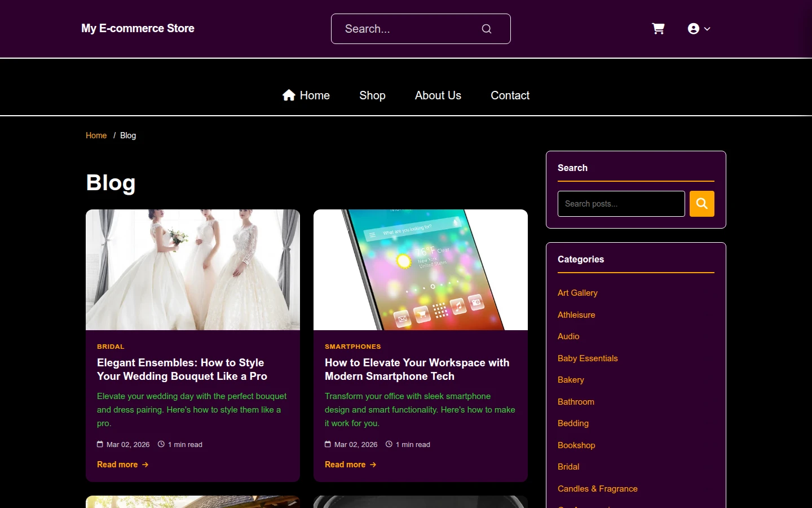Click the Blog page heading
This screenshot has height=508, width=812.
click(111, 183)
